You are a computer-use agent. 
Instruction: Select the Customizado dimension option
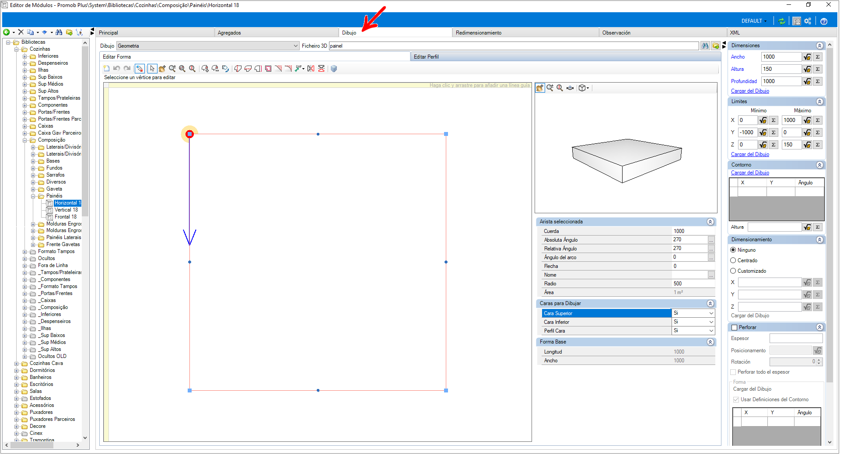pos(733,271)
